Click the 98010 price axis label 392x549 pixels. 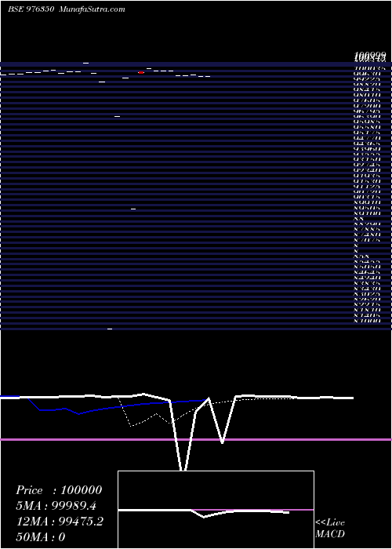click(368, 95)
